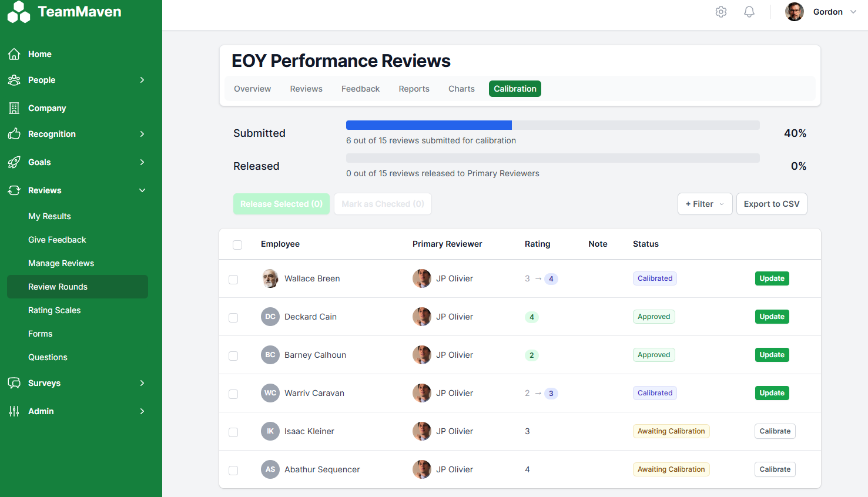Click the People group icon
Viewport: 868px width, 497px height.
[x=14, y=80]
